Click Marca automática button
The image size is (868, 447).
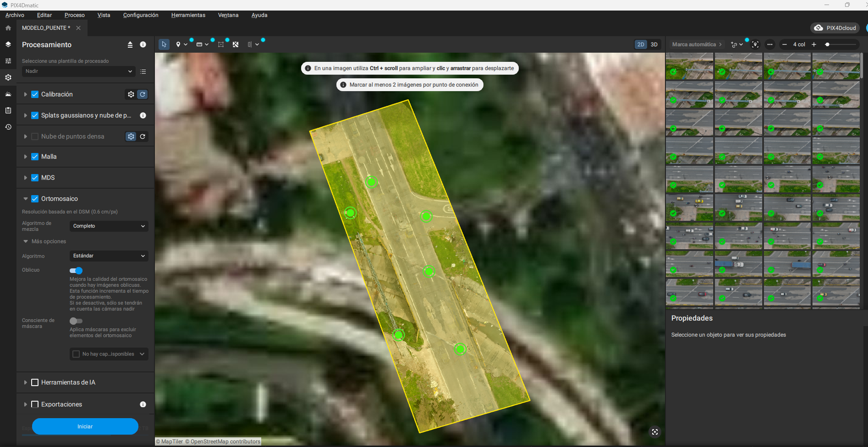pos(697,44)
